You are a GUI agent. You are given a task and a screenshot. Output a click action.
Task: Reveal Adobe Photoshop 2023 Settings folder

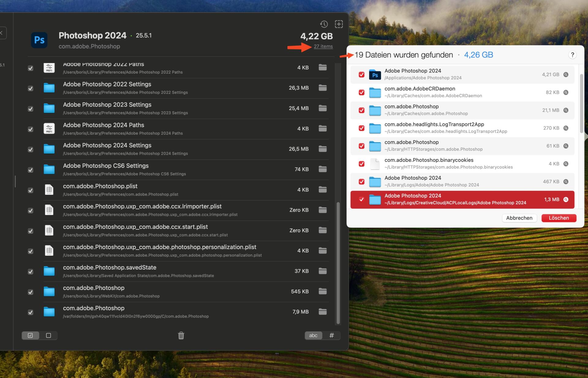click(322, 108)
